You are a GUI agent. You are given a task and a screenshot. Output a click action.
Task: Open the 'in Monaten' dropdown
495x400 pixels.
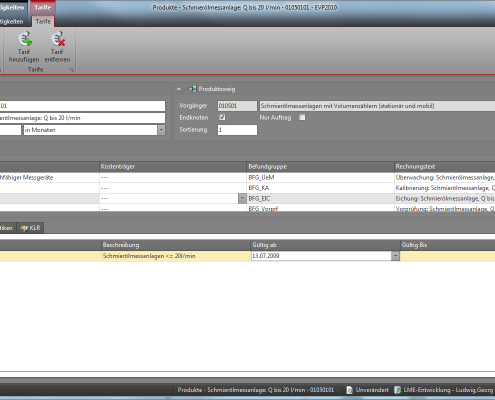[161, 130]
